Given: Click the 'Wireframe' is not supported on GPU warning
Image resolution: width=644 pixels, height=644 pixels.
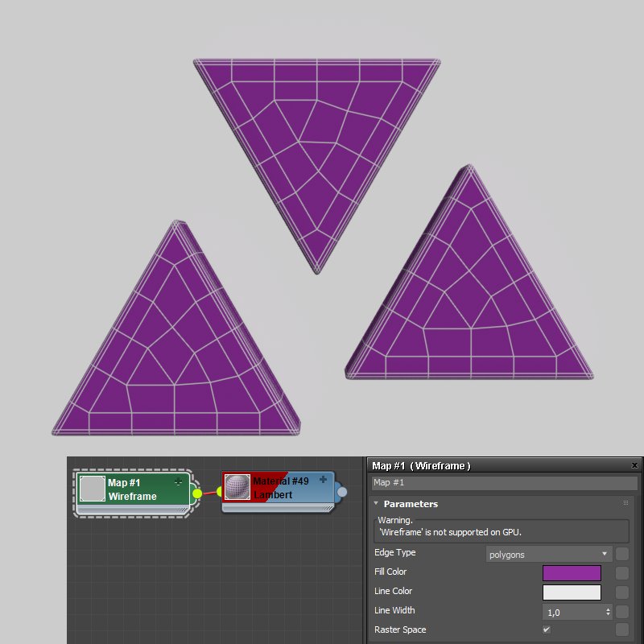Looking at the screenshot, I should [x=450, y=532].
